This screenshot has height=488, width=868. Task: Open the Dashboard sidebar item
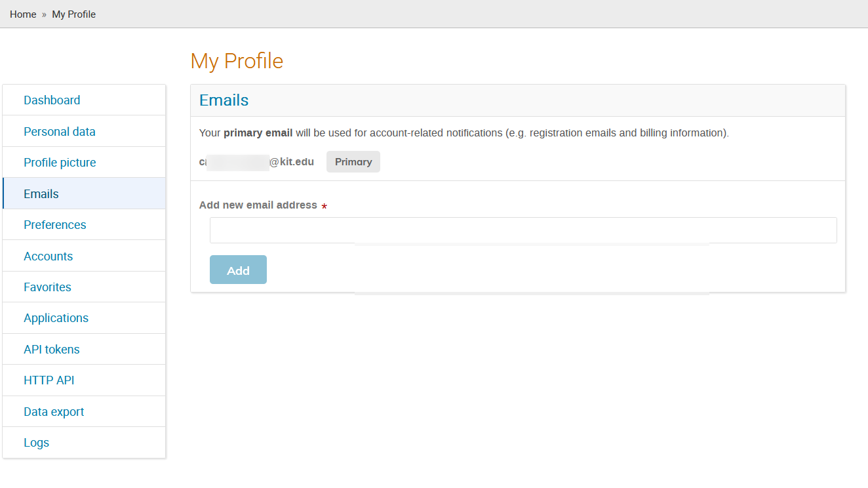(84, 100)
